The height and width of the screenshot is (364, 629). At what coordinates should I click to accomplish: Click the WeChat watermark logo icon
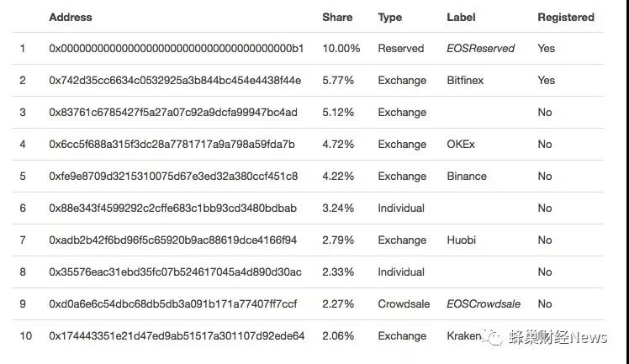[492, 337]
